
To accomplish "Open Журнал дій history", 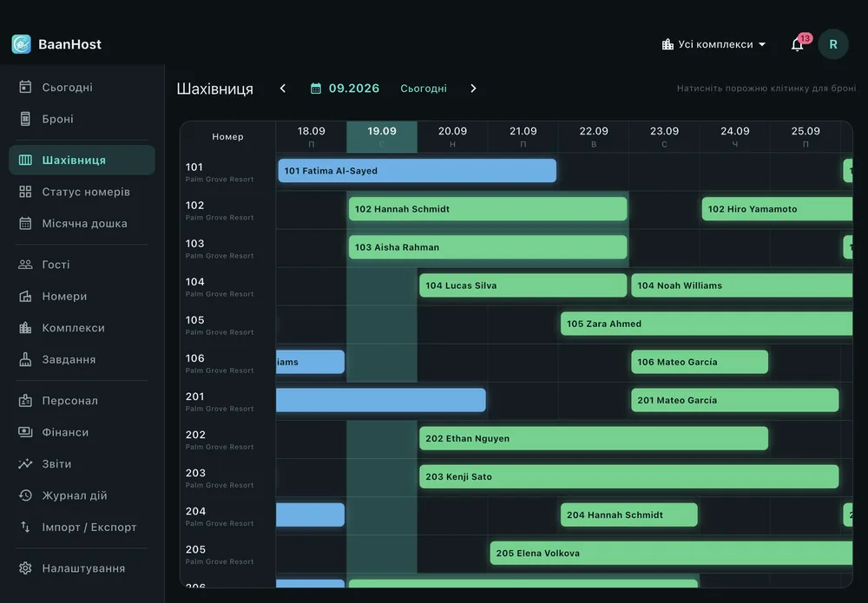I will coord(82,495).
